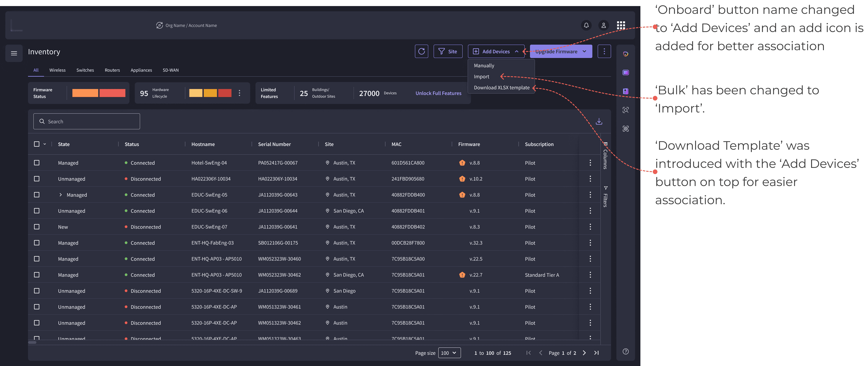Click the hamburger menu icon
Viewport: 868px width, 366px height.
(x=14, y=53)
